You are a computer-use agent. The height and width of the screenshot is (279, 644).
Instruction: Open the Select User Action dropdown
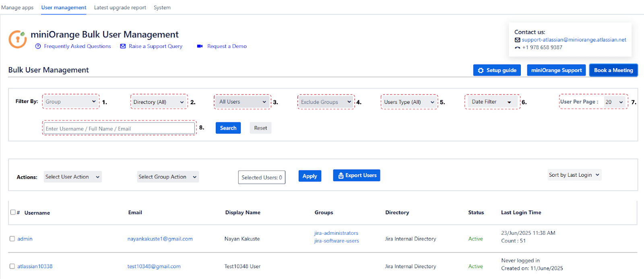tap(72, 177)
